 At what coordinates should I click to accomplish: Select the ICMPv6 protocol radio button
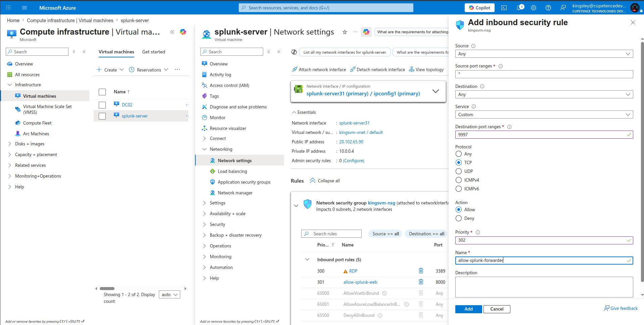click(x=459, y=189)
